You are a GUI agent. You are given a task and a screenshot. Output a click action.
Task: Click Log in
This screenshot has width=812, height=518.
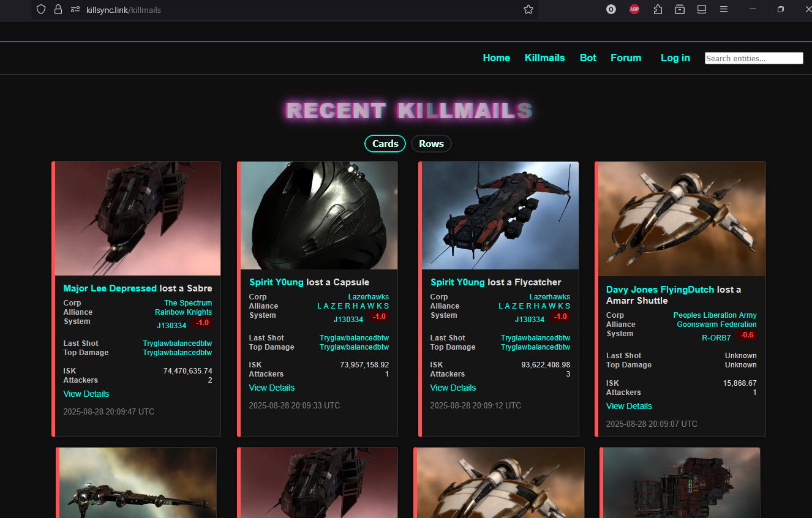point(675,58)
